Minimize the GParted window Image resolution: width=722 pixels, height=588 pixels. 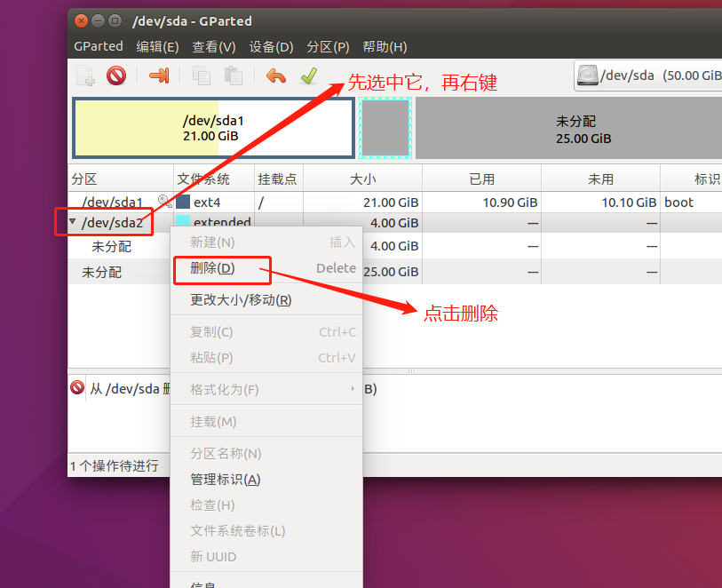[98, 20]
